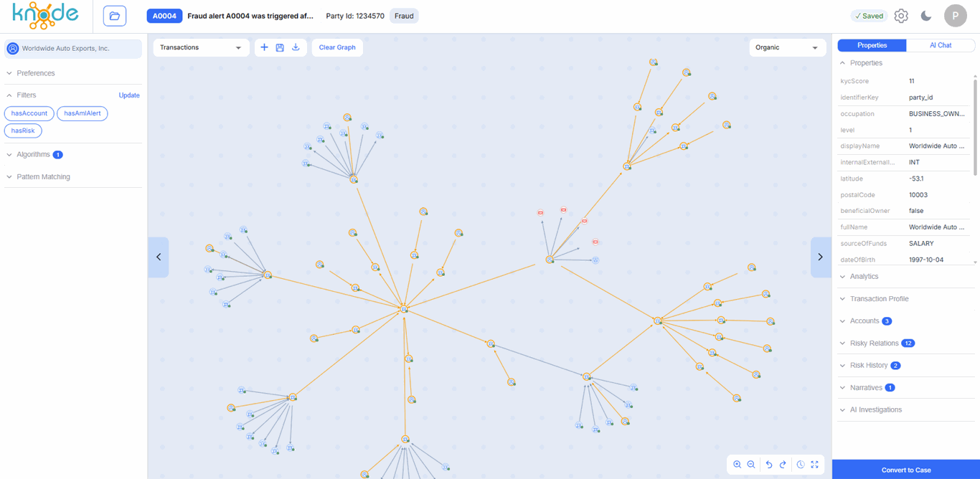The width and height of the screenshot is (980, 479).
Task: Click the kycScore value 11
Action: pos(911,81)
